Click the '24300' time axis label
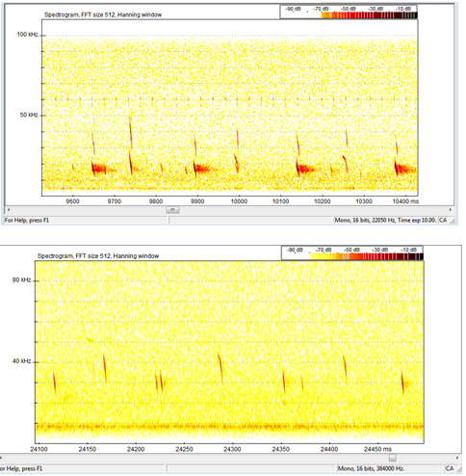Image resolution: width=466 pixels, height=476 pixels. [x=232, y=449]
